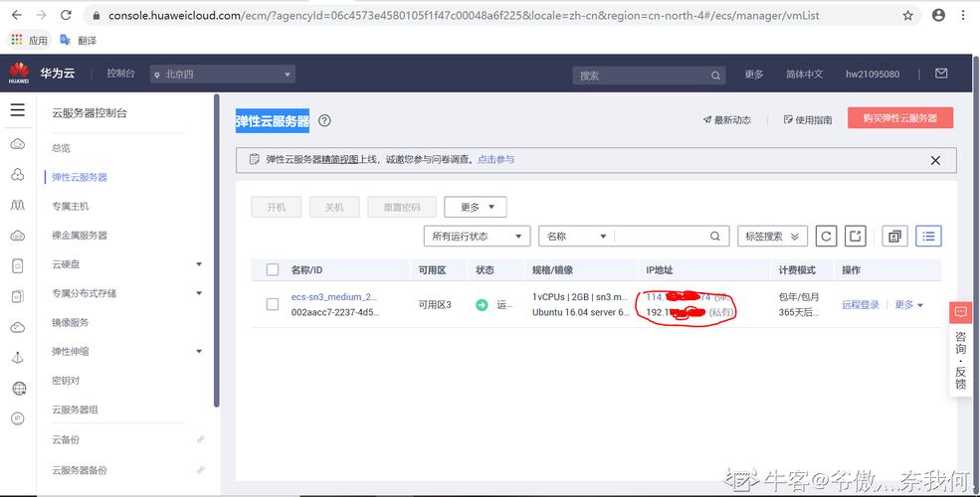Click the lower cloud icon in the sidebar strip
Image resolution: width=980 pixels, height=497 pixels.
click(18, 327)
